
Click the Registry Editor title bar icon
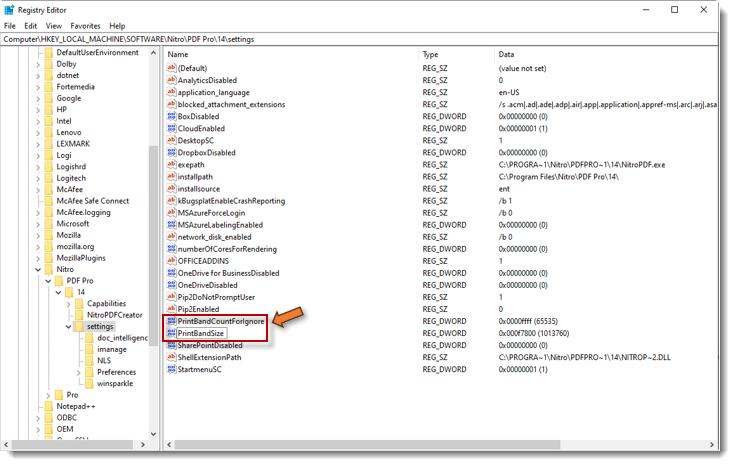click(9, 10)
